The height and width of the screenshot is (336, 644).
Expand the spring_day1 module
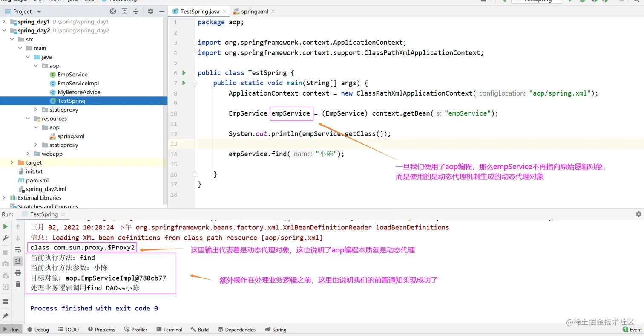click(4, 21)
